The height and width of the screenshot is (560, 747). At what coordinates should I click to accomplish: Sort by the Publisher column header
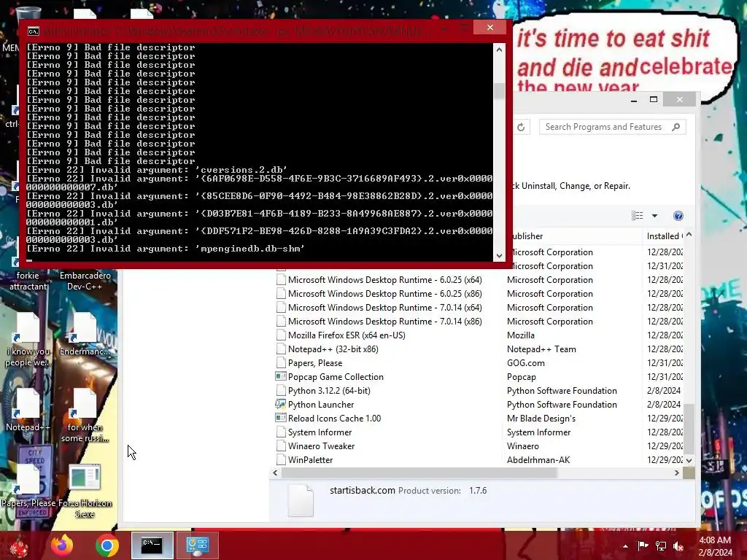pyautogui.click(x=575, y=236)
